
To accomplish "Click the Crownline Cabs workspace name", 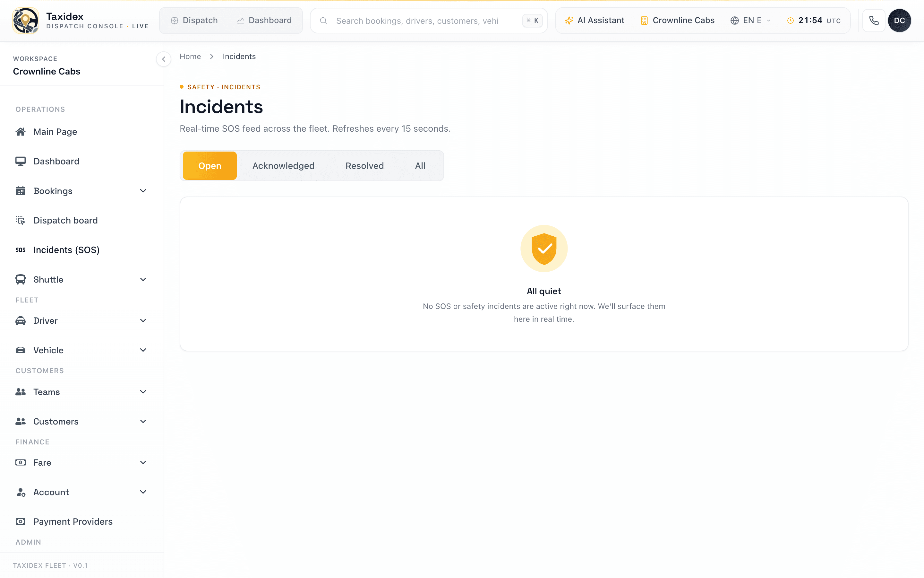I will 47,72.
